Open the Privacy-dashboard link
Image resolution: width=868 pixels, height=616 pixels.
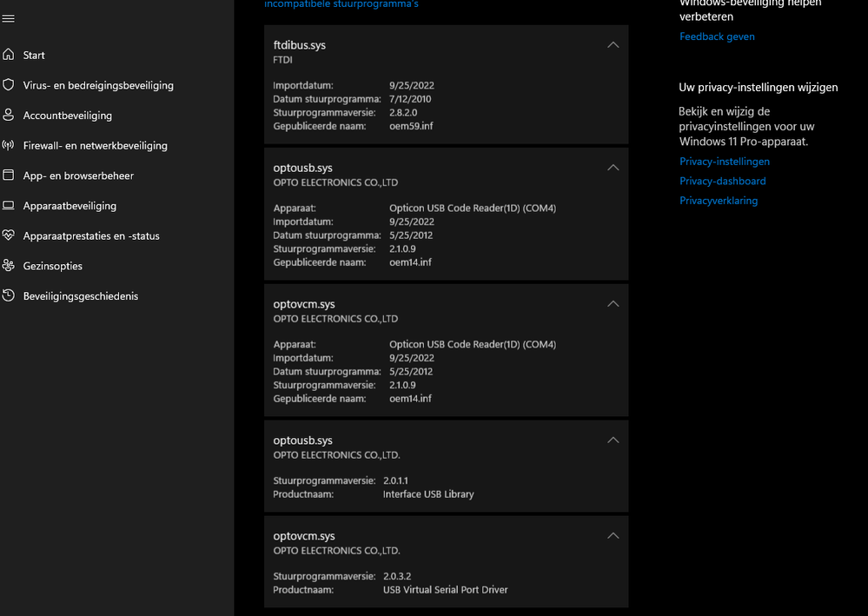(x=723, y=181)
